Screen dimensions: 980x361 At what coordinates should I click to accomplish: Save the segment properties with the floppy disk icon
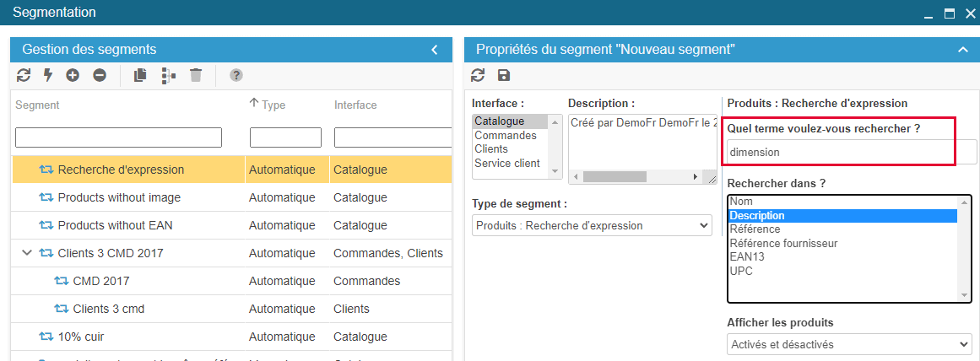pyautogui.click(x=504, y=75)
